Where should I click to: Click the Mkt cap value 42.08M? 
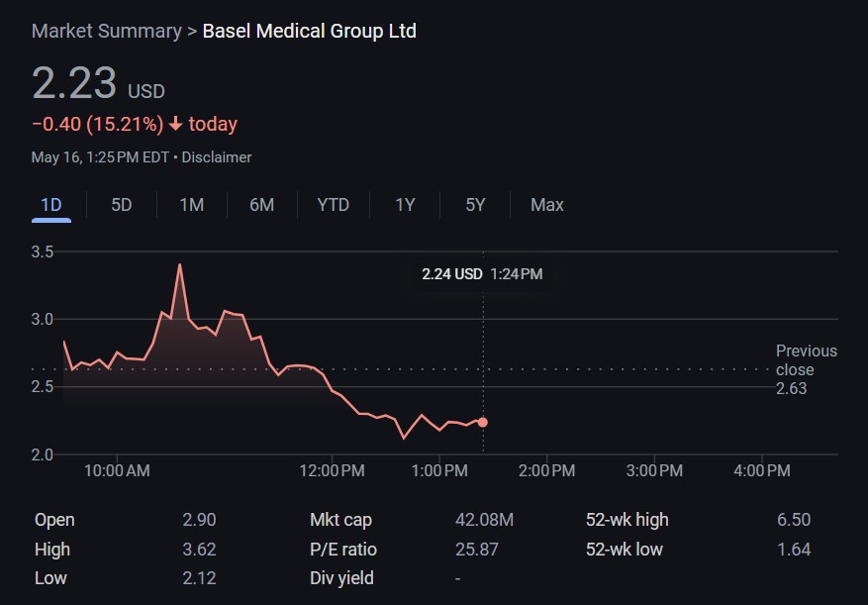tap(484, 520)
